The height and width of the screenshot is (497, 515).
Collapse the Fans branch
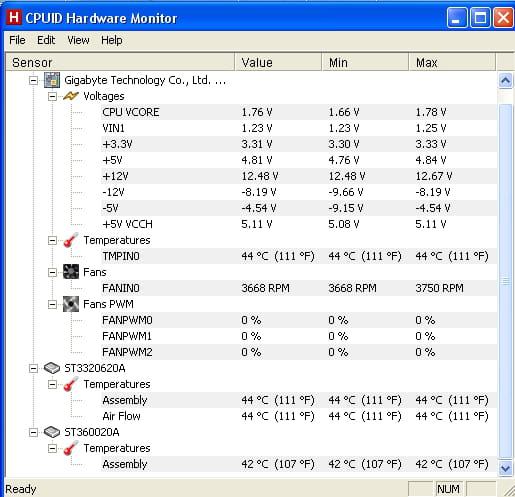click(x=52, y=272)
